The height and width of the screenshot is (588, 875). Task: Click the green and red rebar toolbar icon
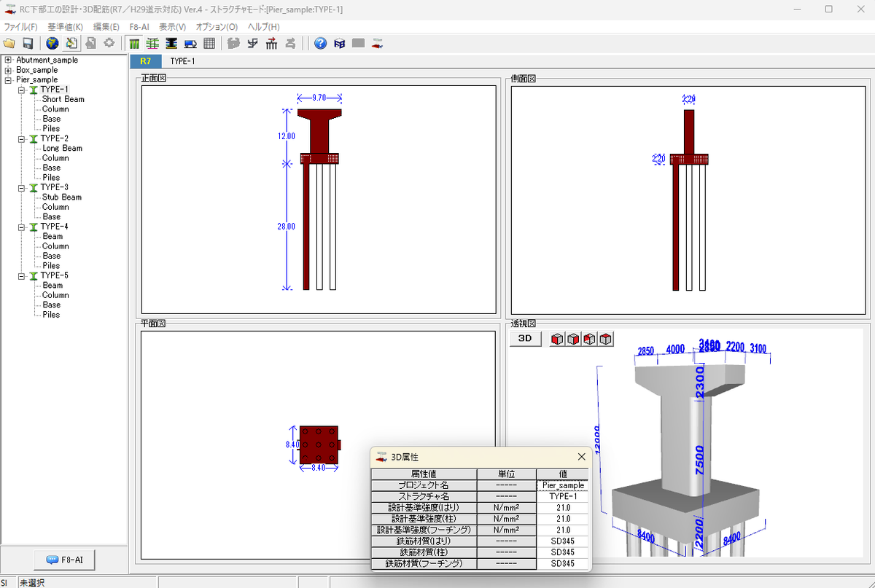153,44
